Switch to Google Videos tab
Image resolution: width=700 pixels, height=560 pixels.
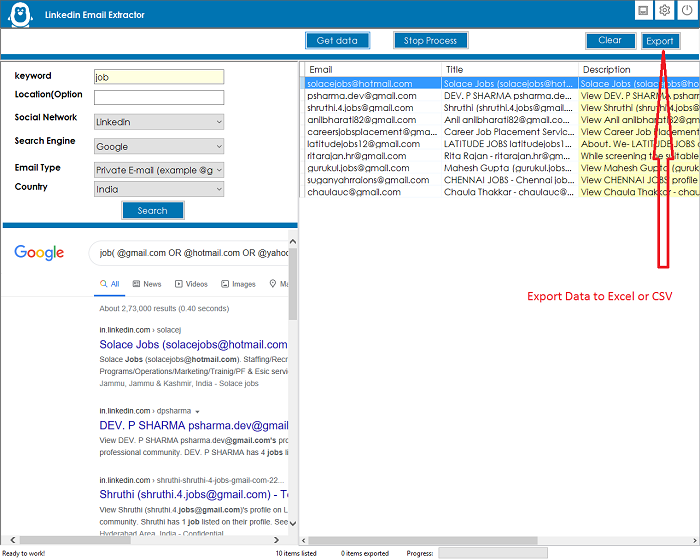(191, 284)
